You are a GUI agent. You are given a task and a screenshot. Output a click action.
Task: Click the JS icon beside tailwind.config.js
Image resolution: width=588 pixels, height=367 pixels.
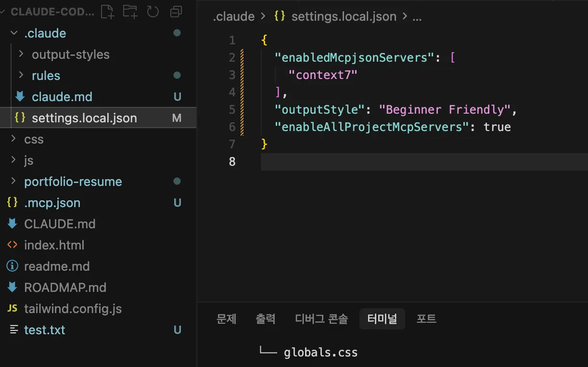click(x=13, y=308)
